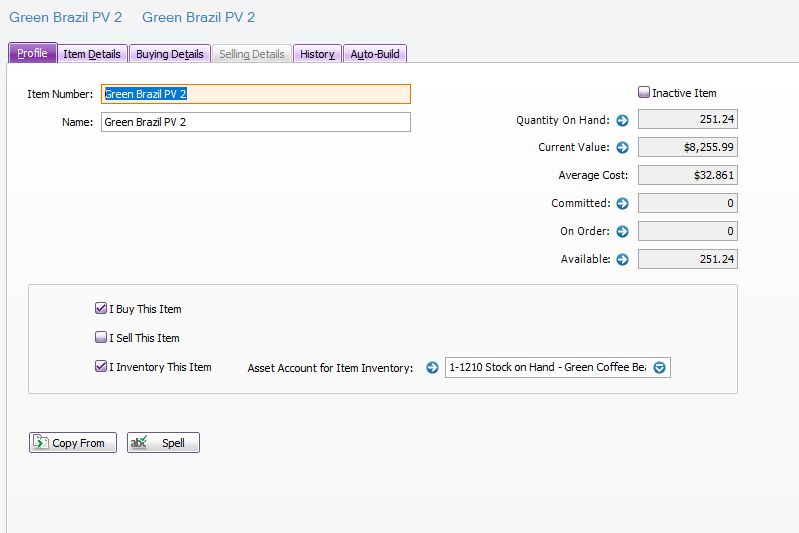Click the Item Number input field
This screenshot has width=799, height=533.
[256, 94]
